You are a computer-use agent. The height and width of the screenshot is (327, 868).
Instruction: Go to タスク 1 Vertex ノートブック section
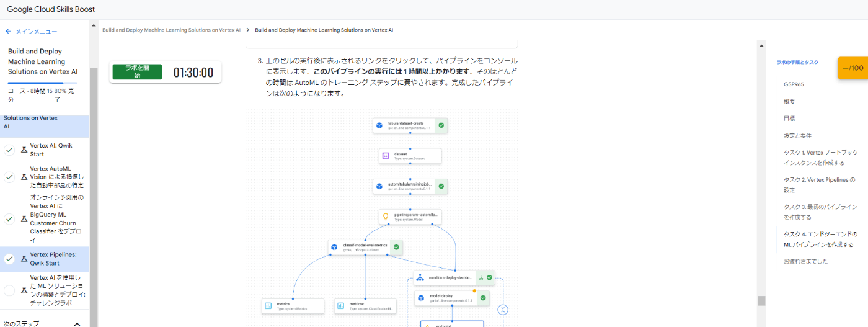(x=820, y=158)
